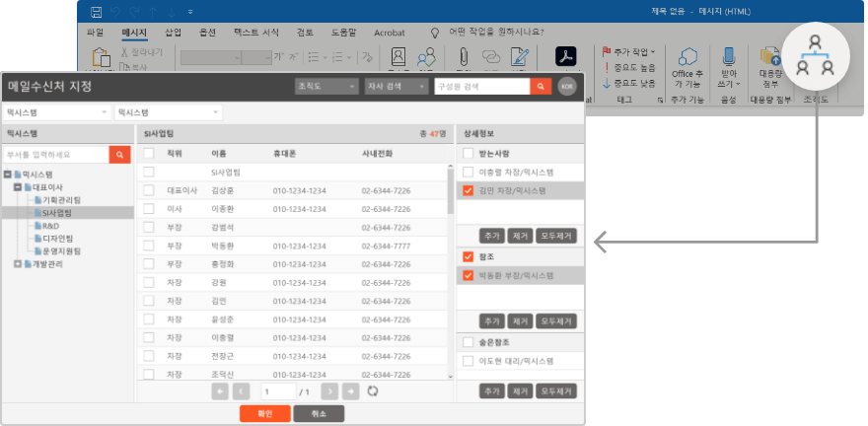Image resolution: width=868 pixels, height=426 pixels.
Task: Toggle the 숨은참조 header checkbox
Action: pyautogui.click(x=468, y=342)
